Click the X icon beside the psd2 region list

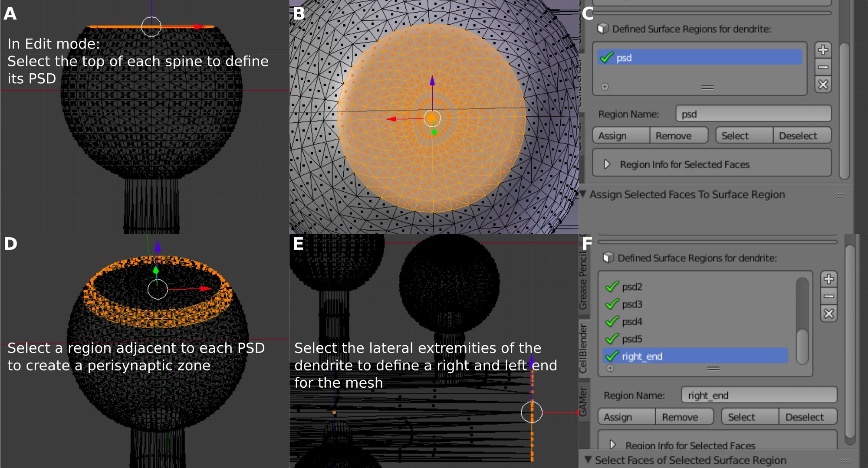click(829, 314)
